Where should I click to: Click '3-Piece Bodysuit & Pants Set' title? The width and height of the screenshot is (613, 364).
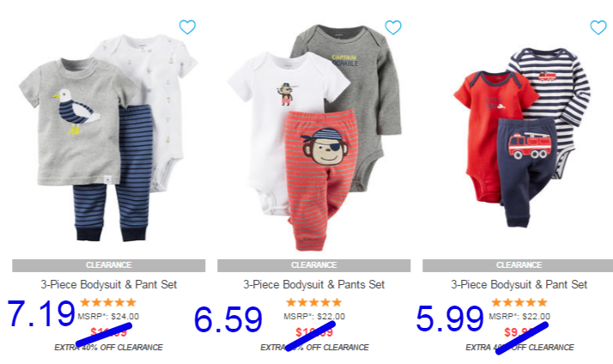[x=314, y=284]
